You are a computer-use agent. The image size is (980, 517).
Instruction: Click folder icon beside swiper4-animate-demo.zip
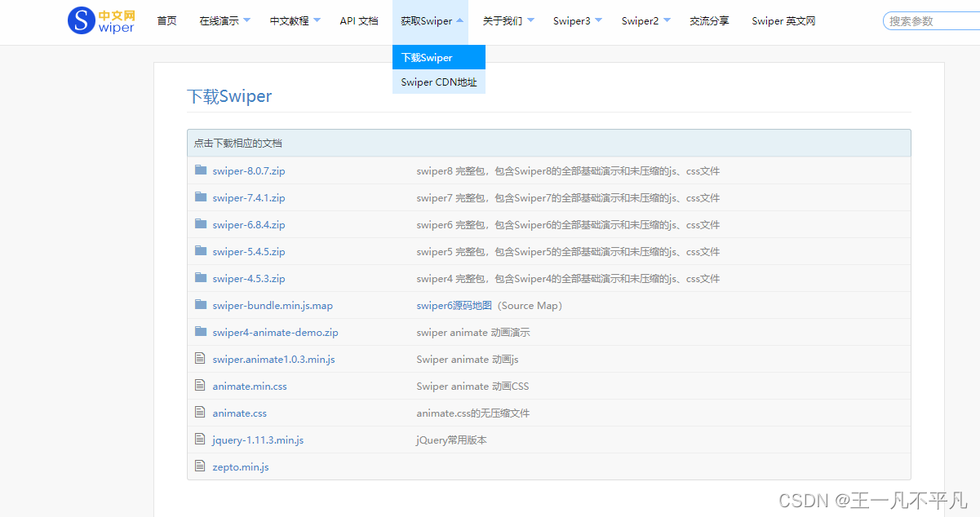(201, 332)
